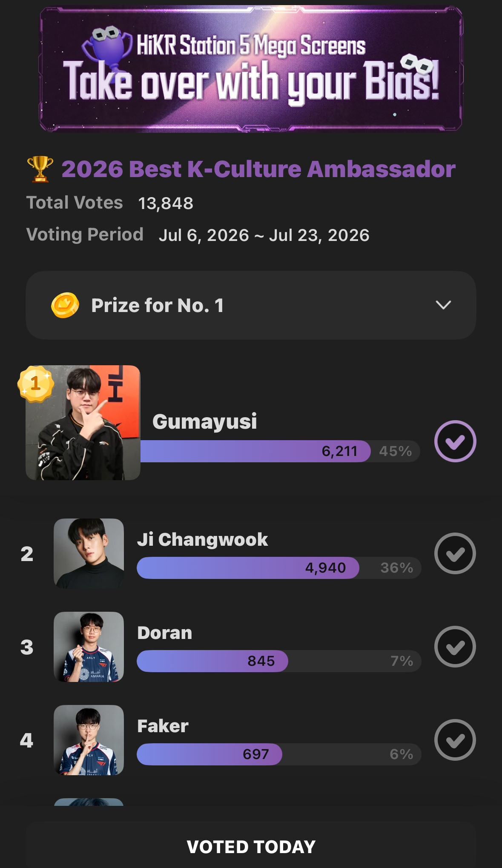Click the 2026 Best K-Culture Ambassador title

pyautogui.click(x=258, y=169)
